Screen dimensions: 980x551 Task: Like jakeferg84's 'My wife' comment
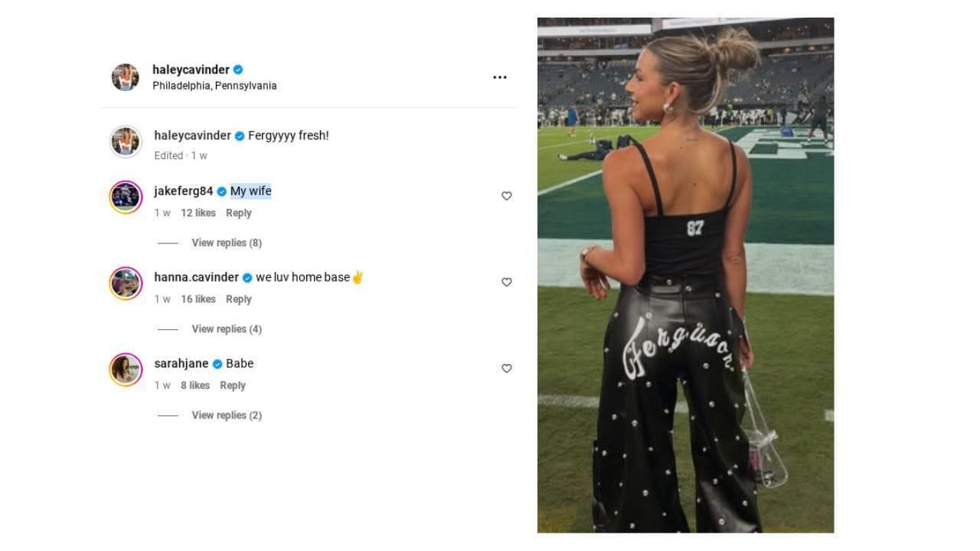[x=506, y=196]
